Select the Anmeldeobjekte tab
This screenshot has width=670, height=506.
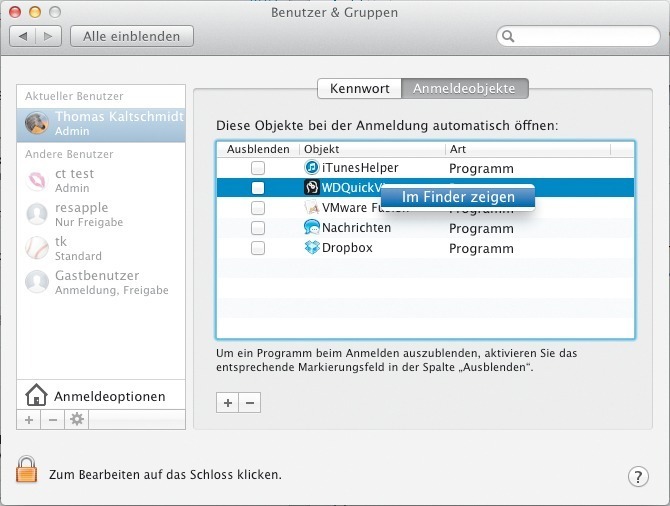pyautogui.click(x=464, y=88)
